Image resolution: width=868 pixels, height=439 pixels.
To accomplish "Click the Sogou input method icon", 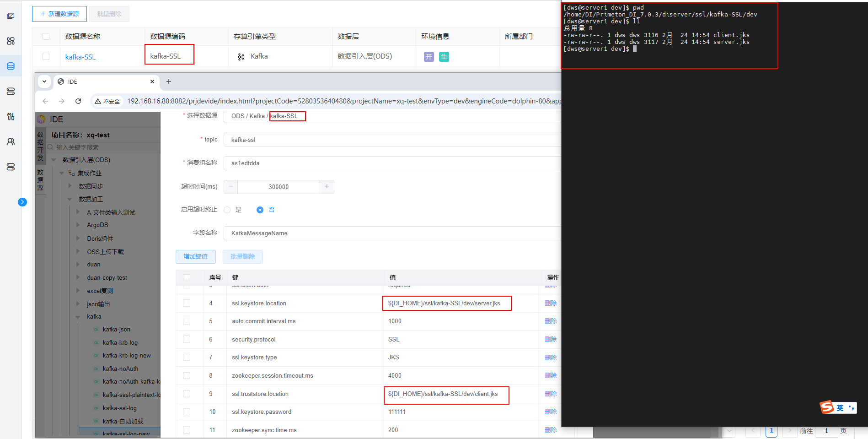I will 826,407.
